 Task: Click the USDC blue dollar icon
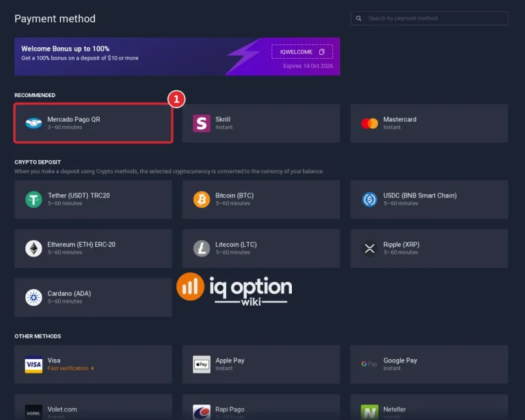tap(370, 199)
